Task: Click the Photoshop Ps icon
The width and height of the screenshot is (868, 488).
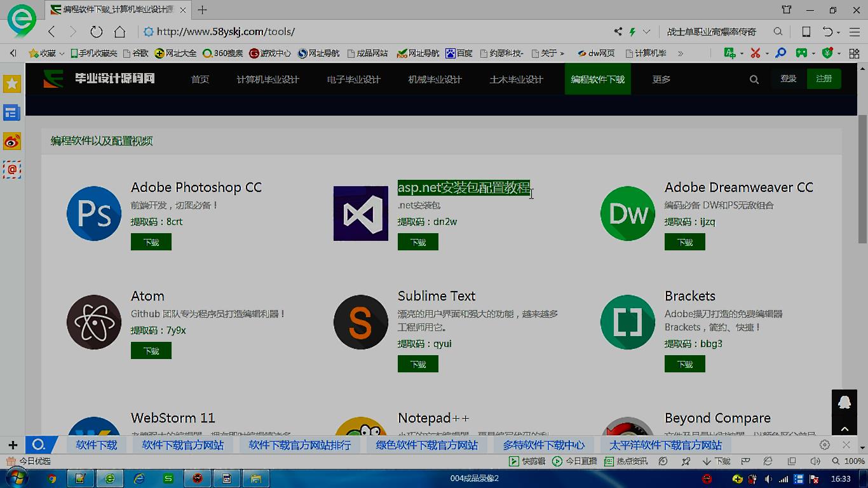Action: pos(94,213)
